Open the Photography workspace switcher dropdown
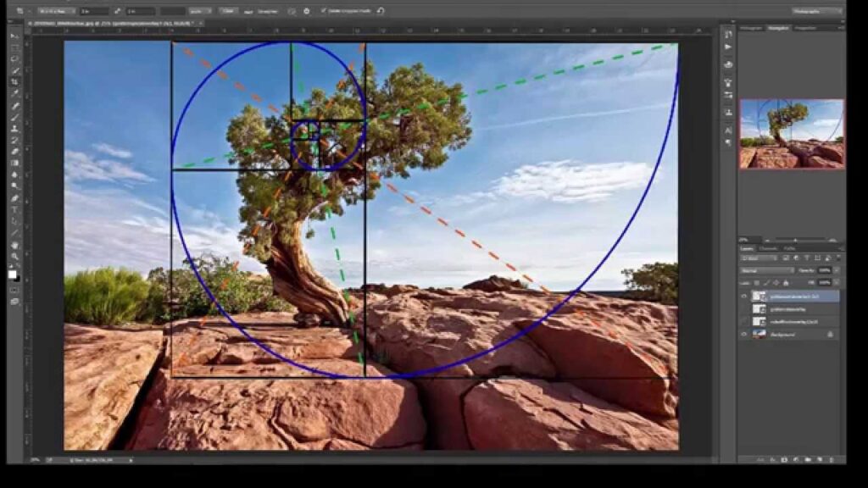 coord(818,11)
